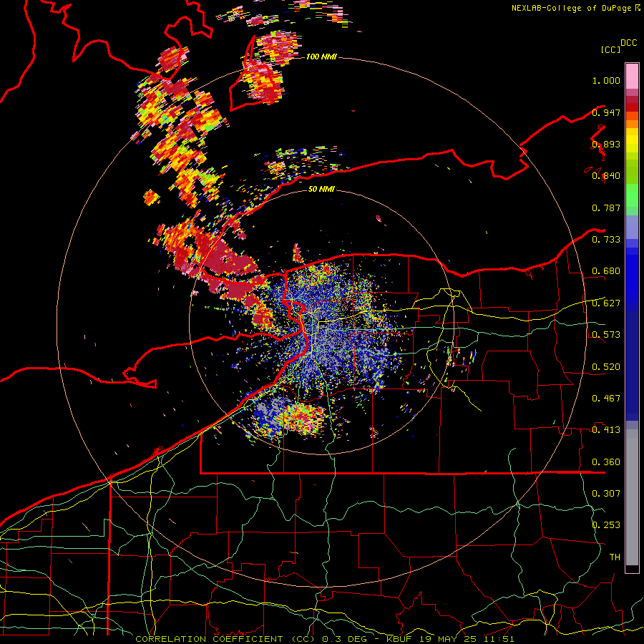Screen dimensions: 644x644
Task: Click the CORRELATION COEFFICIENT caption at bottom
Action: pyautogui.click(x=324, y=639)
